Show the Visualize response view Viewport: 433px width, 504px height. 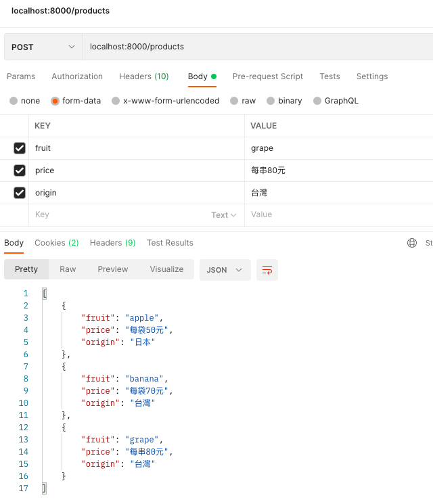(166, 269)
